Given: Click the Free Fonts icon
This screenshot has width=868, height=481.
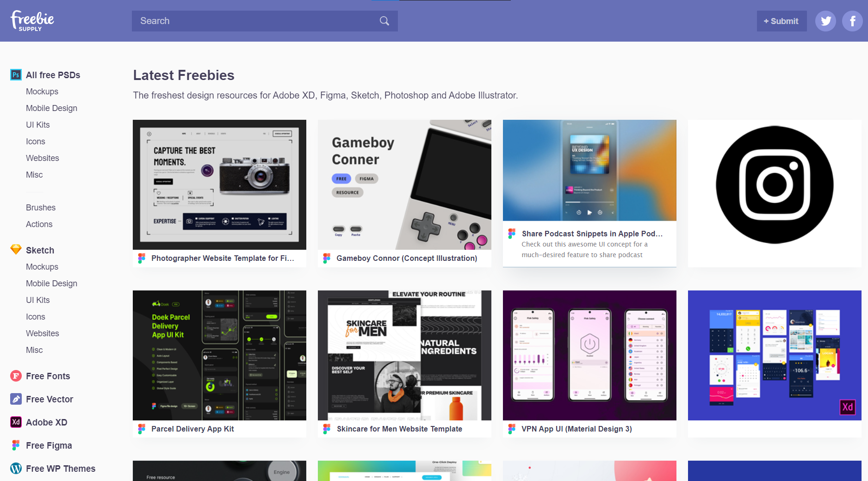Looking at the screenshot, I should (16, 376).
